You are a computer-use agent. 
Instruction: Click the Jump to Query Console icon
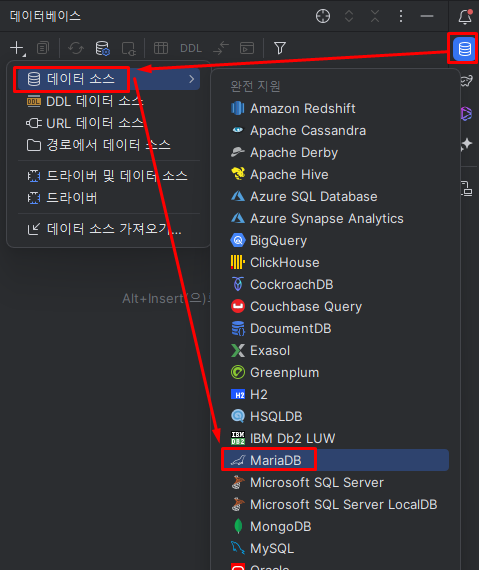coord(129,48)
